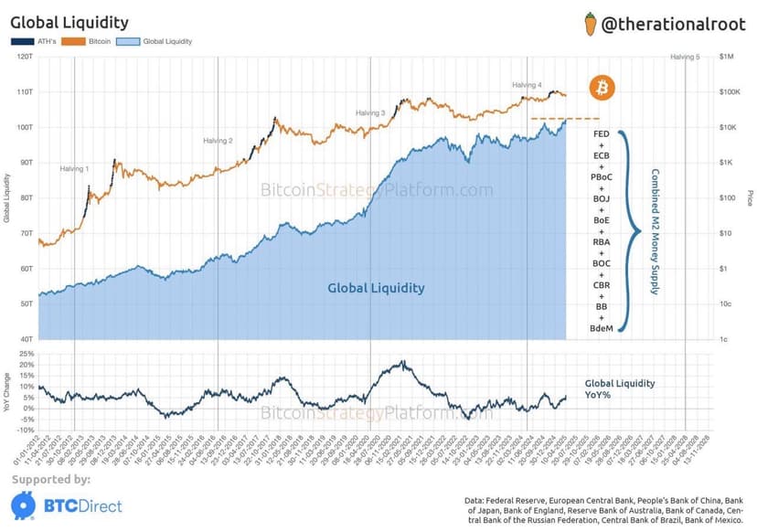Click the Global Liquidity YoY% label
The image size is (757, 532).
click(620, 389)
